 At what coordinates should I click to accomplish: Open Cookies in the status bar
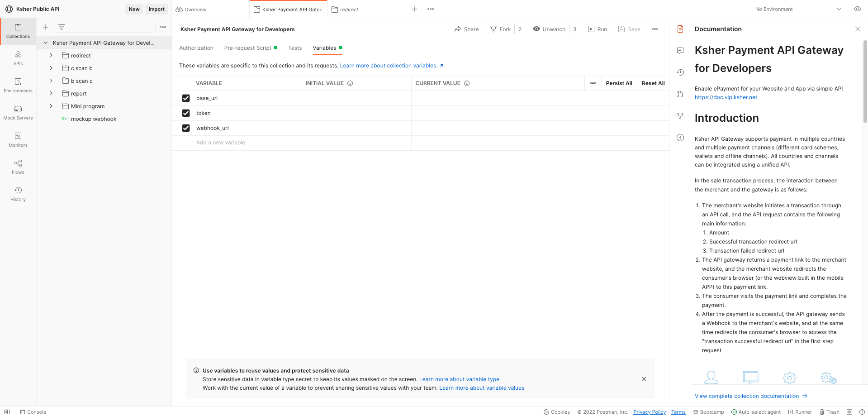pyautogui.click(x=556, y=412)
